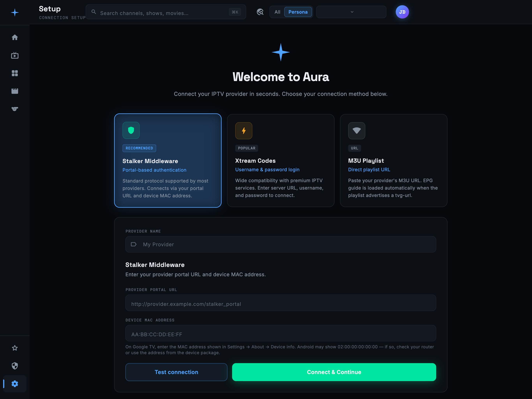The image size is (532, 399).
Task: Focus the Provider Name field
Action: 280,244
